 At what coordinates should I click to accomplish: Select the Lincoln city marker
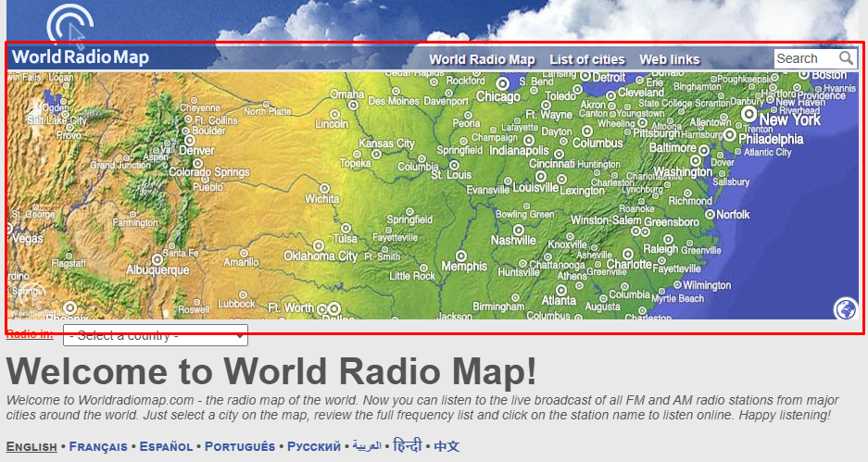(335, 114)
